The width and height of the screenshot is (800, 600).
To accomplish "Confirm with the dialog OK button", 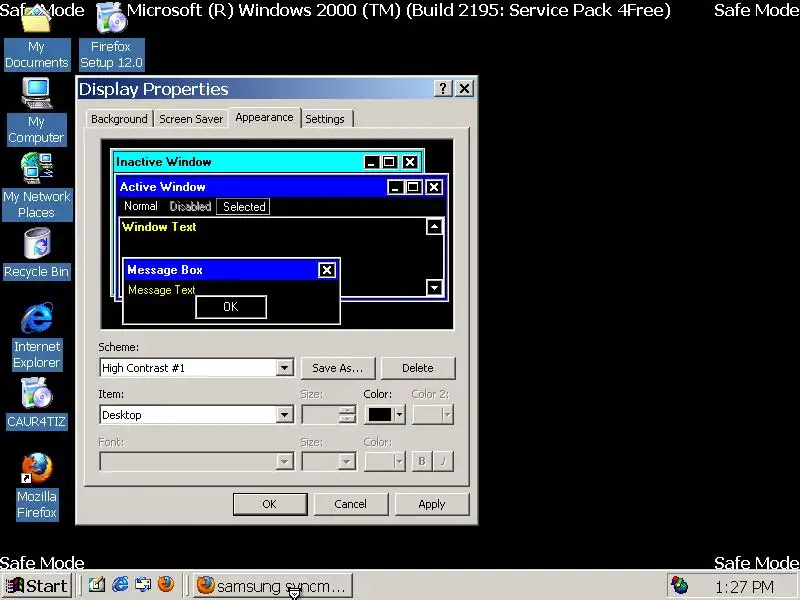I will [x=270, y=504].
